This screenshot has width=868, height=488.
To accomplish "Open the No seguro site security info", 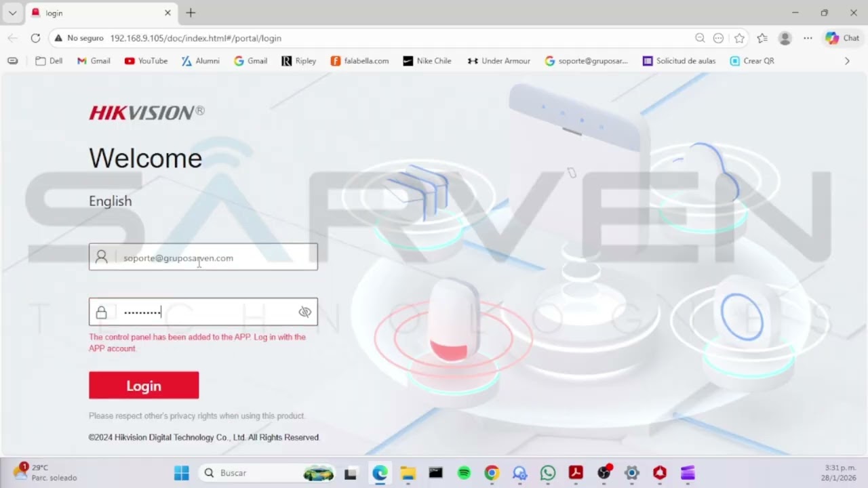I will coord(79,38).
